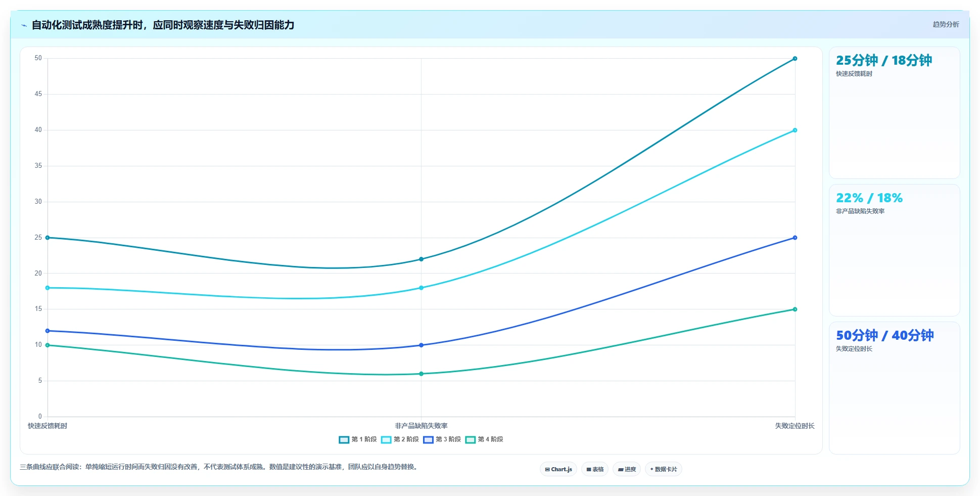Click the 非产品缺陷失败率 card caption

(x=860, y=211)
